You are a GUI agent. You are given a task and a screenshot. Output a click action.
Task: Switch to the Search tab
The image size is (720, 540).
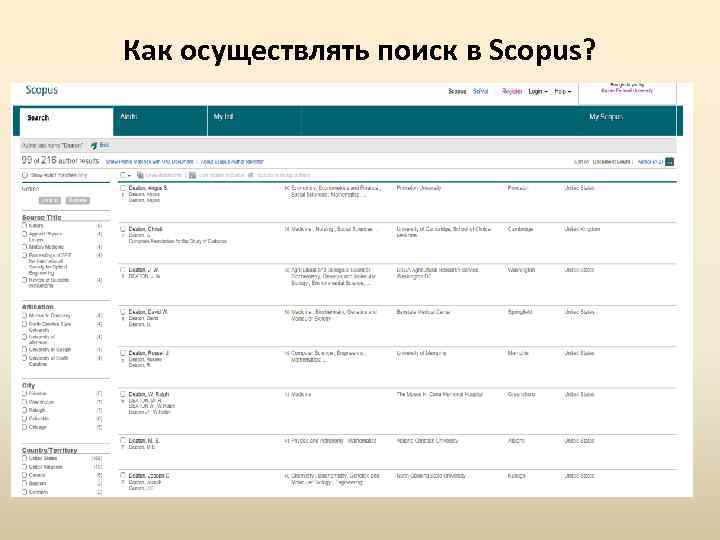(67, 121)
